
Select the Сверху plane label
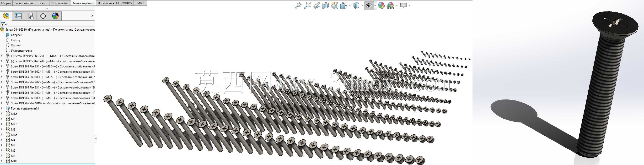click(16, 40)
